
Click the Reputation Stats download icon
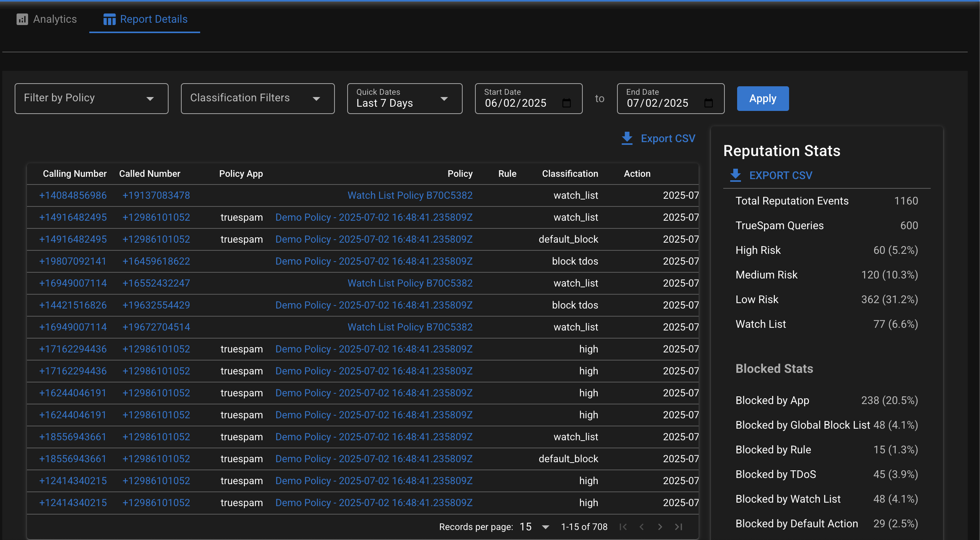tap(736, 175)
